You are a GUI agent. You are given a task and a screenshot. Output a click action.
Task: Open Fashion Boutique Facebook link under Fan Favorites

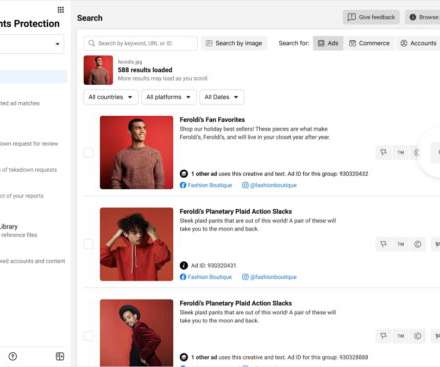206,185
